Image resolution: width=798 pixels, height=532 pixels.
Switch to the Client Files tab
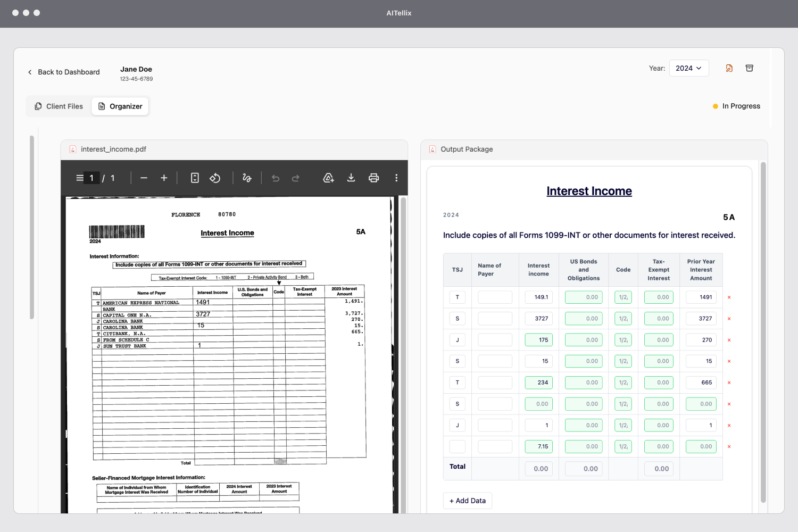click(x=59, y=106)
